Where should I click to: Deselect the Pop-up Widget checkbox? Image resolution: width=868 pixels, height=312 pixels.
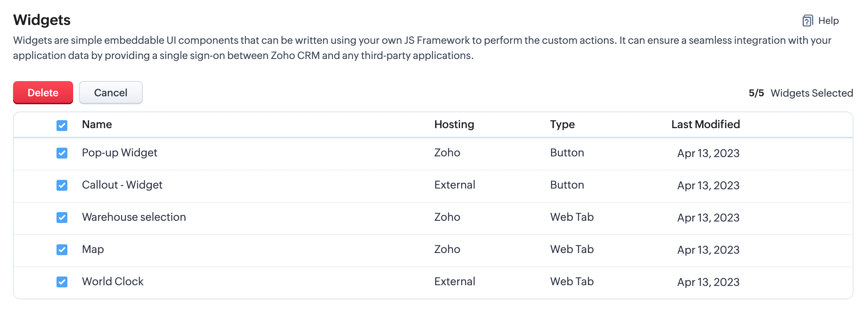[62, 153]
